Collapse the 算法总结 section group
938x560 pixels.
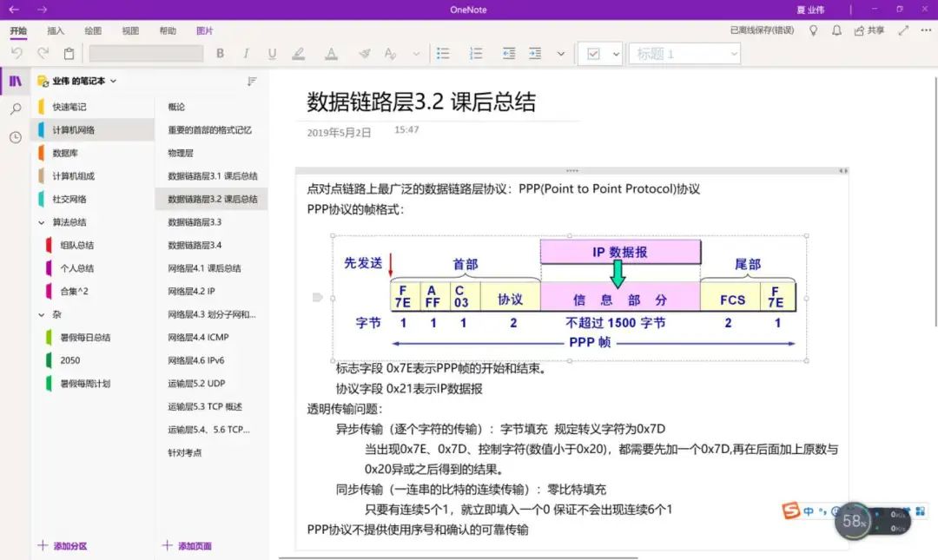coord(41,222)
